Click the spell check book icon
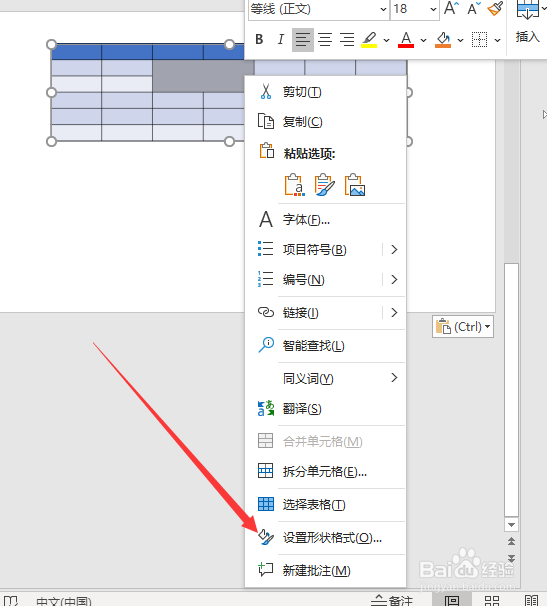Image resolution: width=547 pixels, height=606 pixels. point(10,601)
